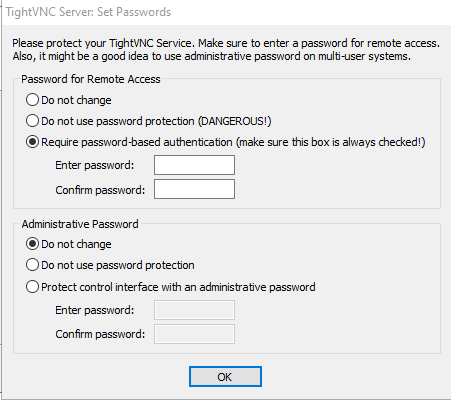Click 'Confirm password:' label under Administrative Password
The width and height of the screenshot is (451, 402).
tap(100, 334)
